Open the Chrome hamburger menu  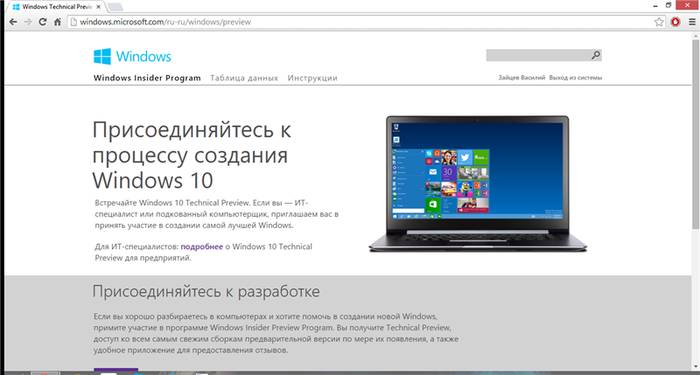692,22
